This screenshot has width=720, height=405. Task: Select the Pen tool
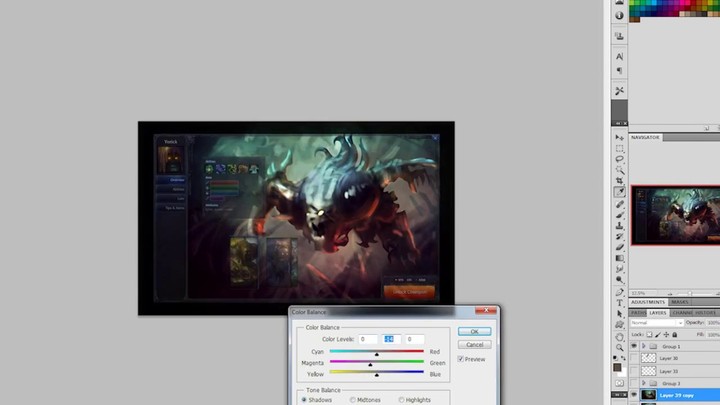click(x=619, y=292)
